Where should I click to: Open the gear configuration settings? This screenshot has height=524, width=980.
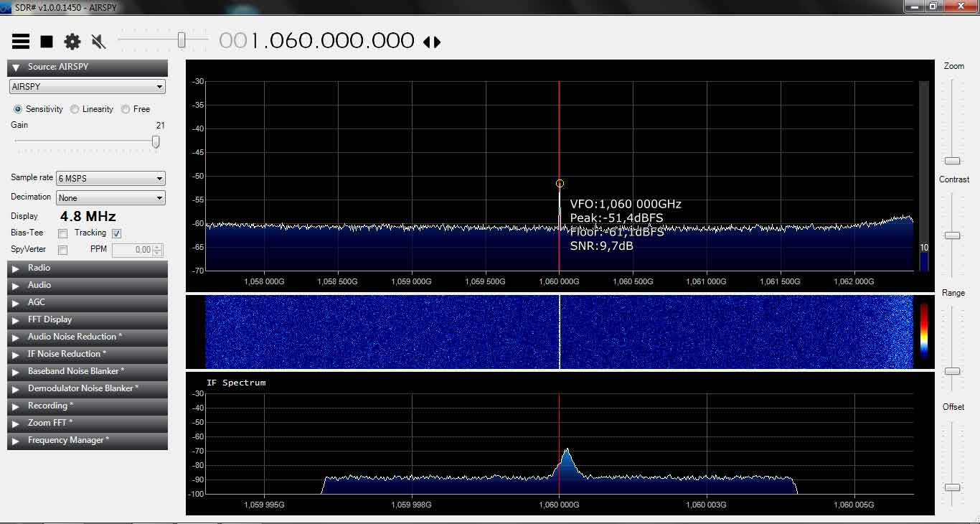(72, 42)
